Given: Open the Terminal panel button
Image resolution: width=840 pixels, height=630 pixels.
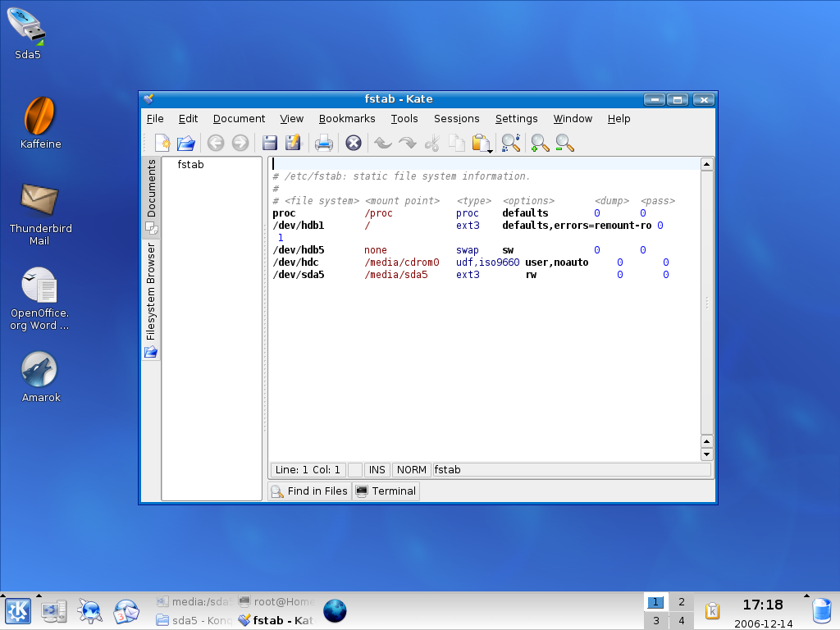Looking at the screenshot, I should (x=386, y=491).
